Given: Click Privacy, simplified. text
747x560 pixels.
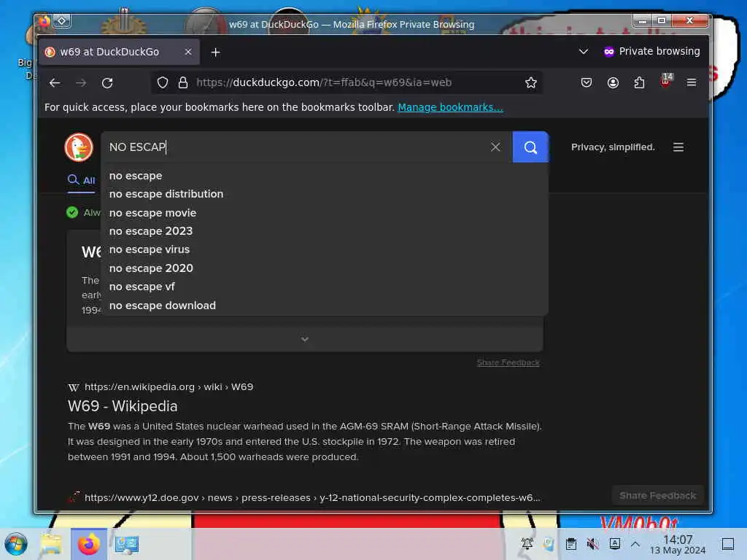Looking at the screenshot, I should (x=613, y=147).
